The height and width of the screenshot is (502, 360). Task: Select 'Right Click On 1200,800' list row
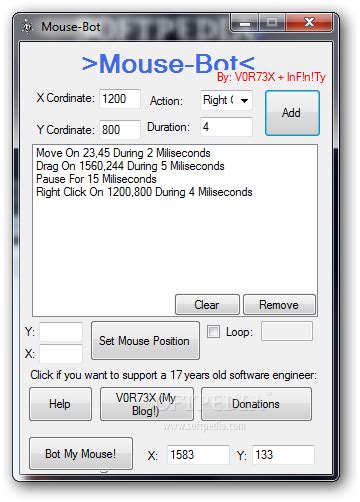pyautogui.click(x=144, y=192)
